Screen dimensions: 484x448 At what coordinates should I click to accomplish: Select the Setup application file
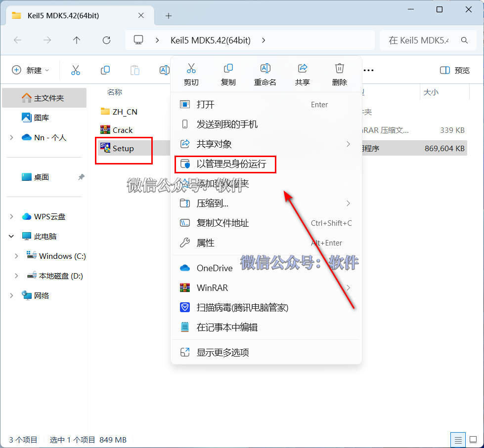click(x=117, y=148)
